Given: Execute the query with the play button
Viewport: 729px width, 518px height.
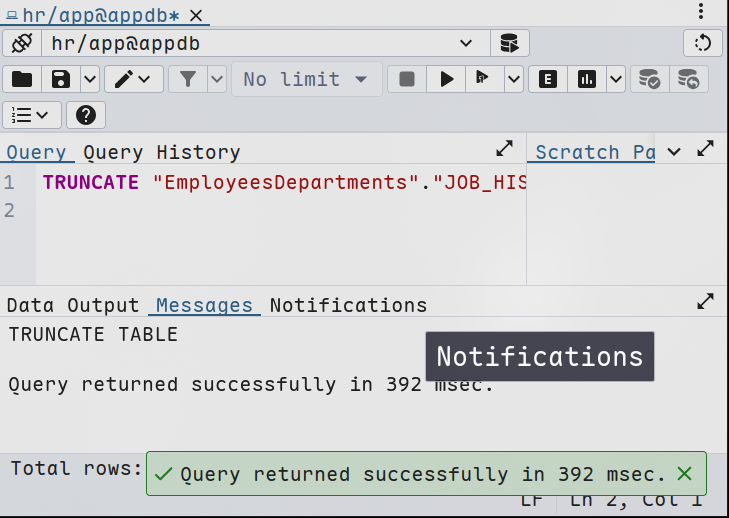Looking at the screenshot, I should point(446,79).
